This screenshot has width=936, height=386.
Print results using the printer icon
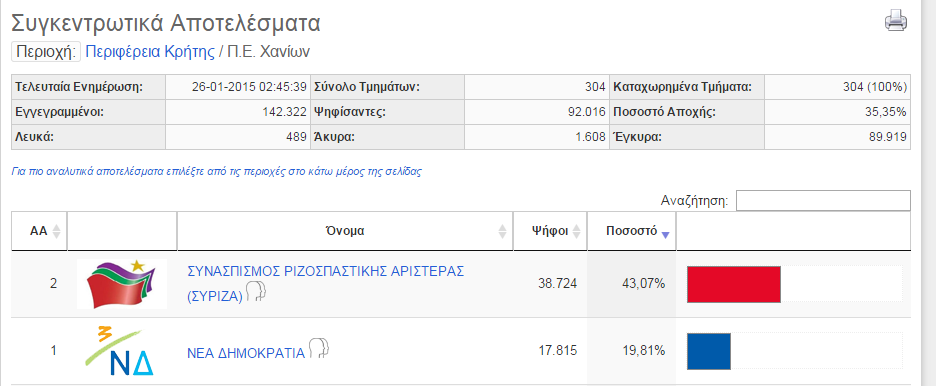tap(895, 21)
